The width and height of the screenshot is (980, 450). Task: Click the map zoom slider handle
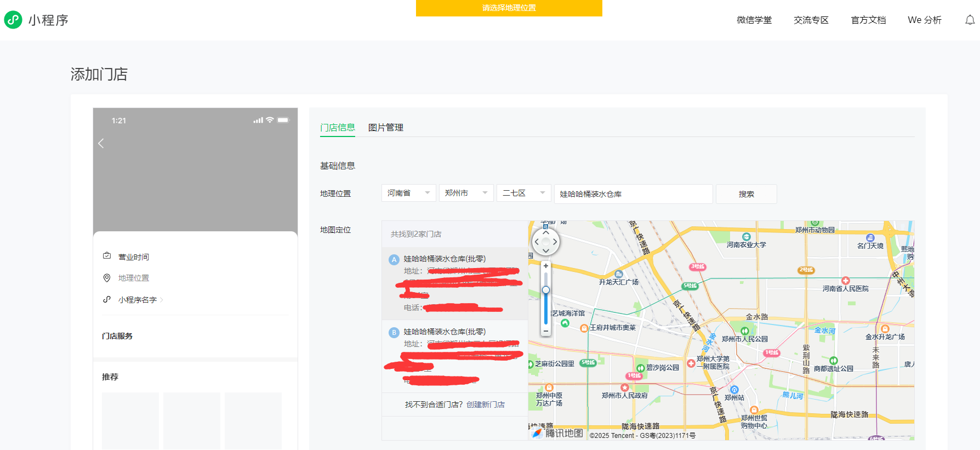click(546, 290)
